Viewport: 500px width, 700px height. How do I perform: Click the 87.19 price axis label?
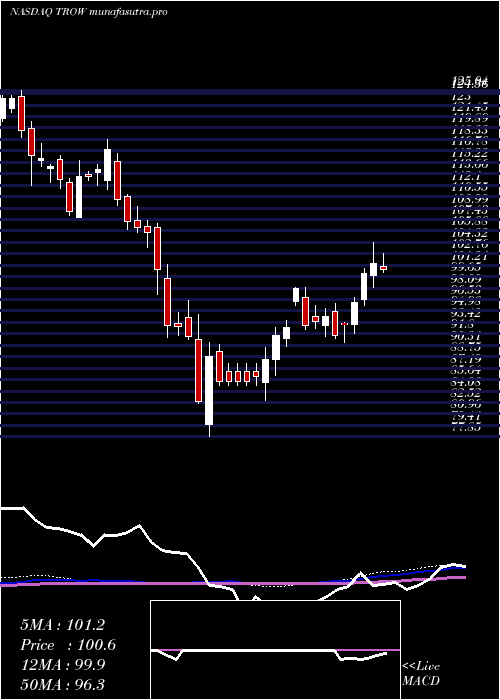tap(468, 360)
